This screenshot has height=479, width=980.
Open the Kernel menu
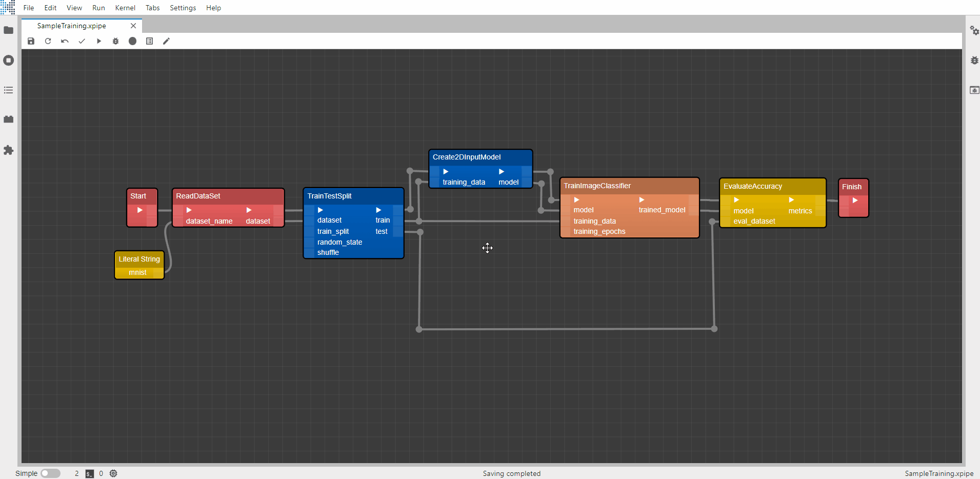coord(125,8)
